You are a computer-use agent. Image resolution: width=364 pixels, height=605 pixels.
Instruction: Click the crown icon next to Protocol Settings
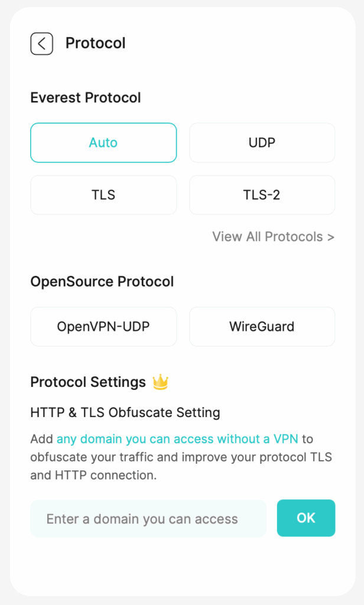pos(159,382)
